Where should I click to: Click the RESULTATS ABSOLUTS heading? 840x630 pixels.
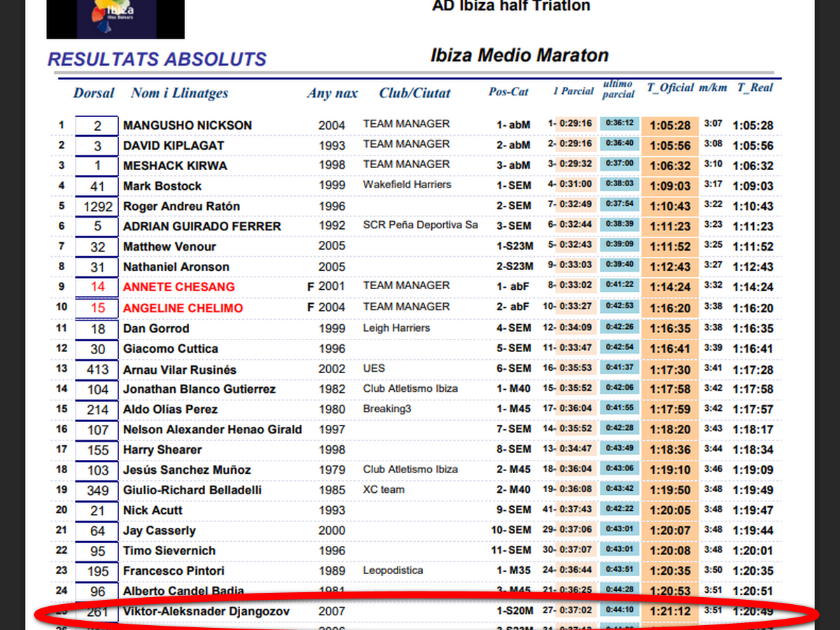pyautogui.click(x=157, y=59)
